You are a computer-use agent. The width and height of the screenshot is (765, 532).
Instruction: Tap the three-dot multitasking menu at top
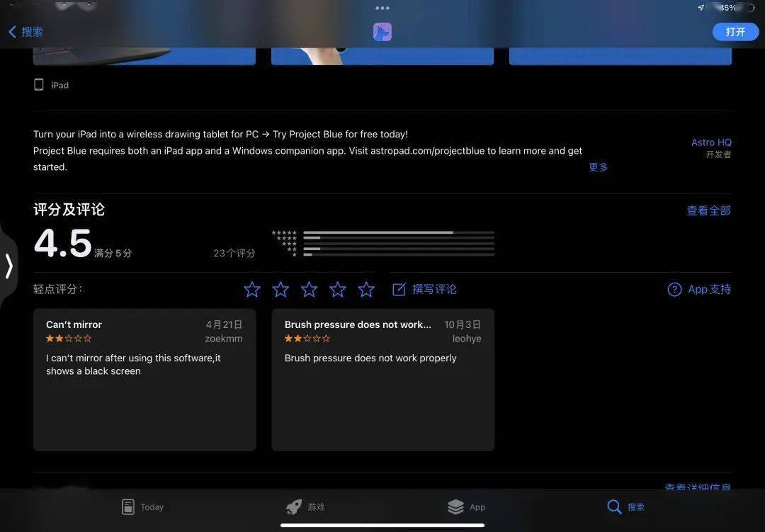pos(382,8)
